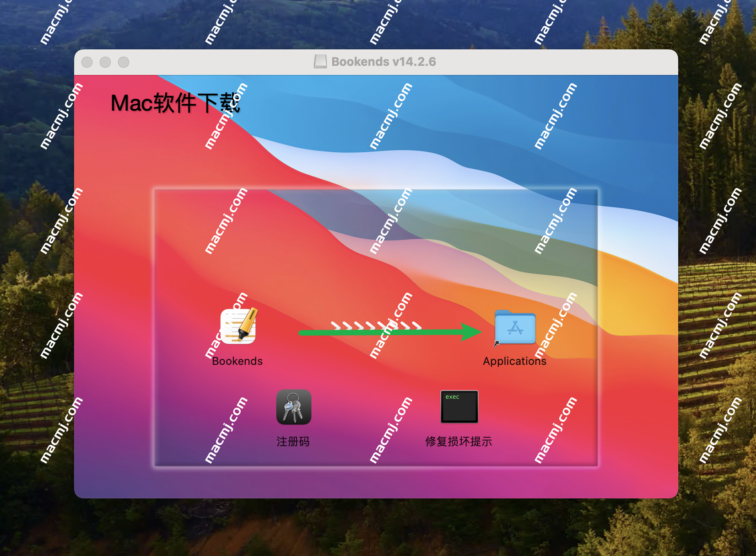The width and height of the screenshot is (756, 556).
Task: Click the disk icon in window title
Action: click(x=320, y=62)
